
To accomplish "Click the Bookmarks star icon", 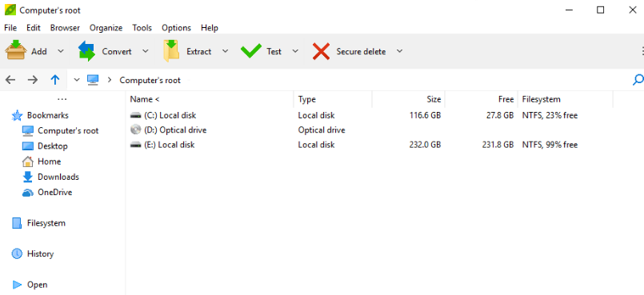I will coord(17,116).
